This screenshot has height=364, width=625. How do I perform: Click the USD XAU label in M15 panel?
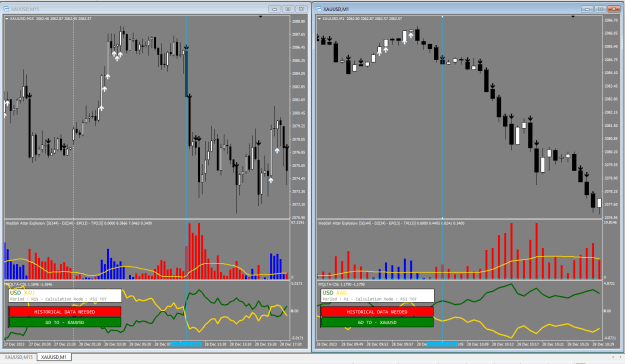click(22, 293)
